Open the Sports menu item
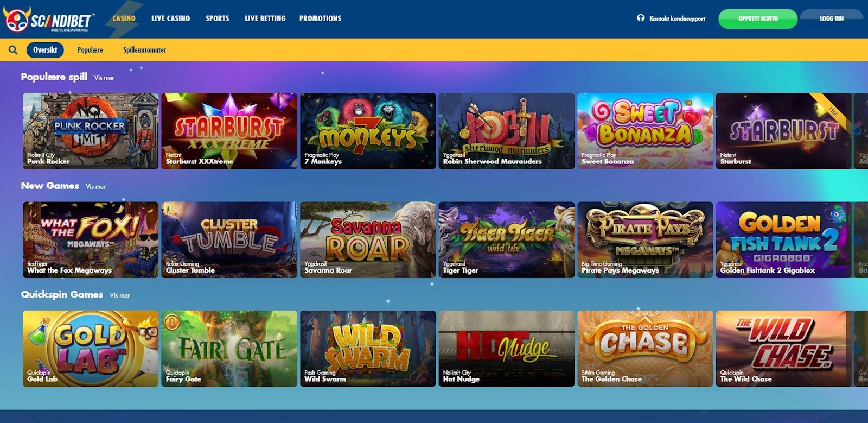The width and height of the screenshot is (868, 423). [217, 18]
